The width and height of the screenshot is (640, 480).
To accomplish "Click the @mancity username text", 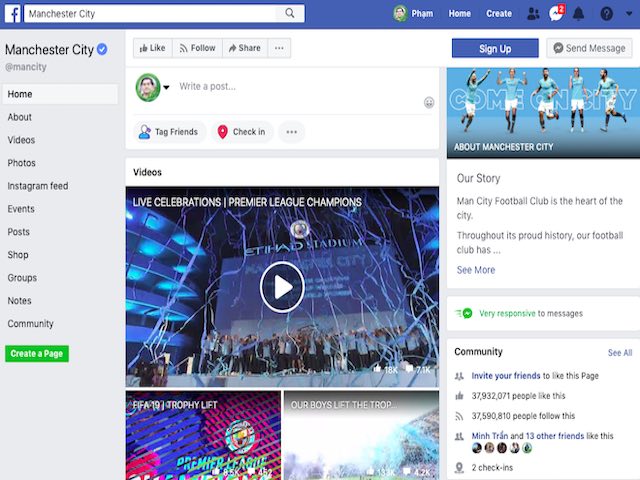I will (x=26, y=67).
